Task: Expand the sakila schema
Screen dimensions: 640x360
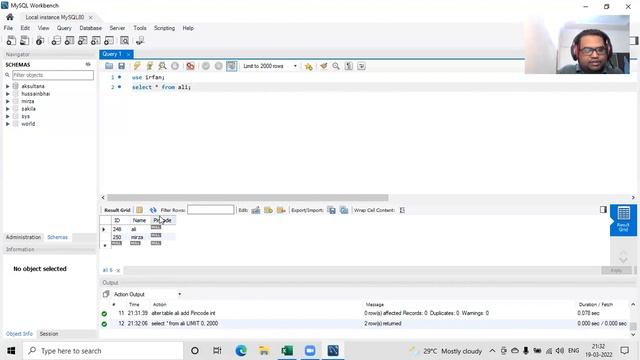Action: coord(7,109)
